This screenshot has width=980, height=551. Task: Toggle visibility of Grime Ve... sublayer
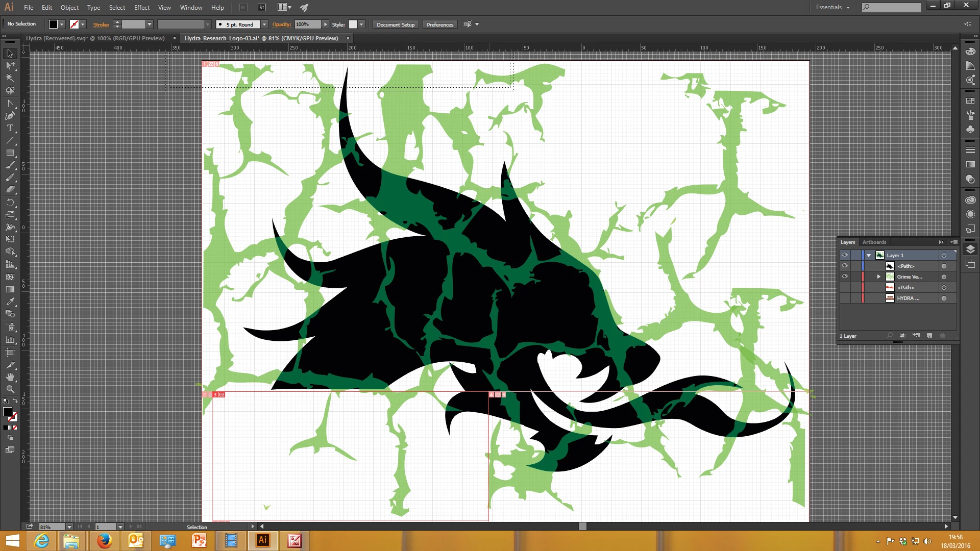pos(845,277)
